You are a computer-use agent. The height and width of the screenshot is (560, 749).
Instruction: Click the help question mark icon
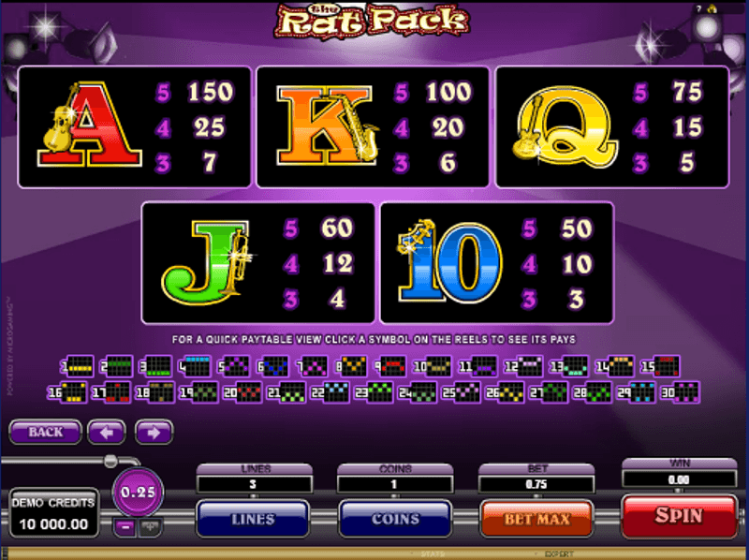click(698, 8)
